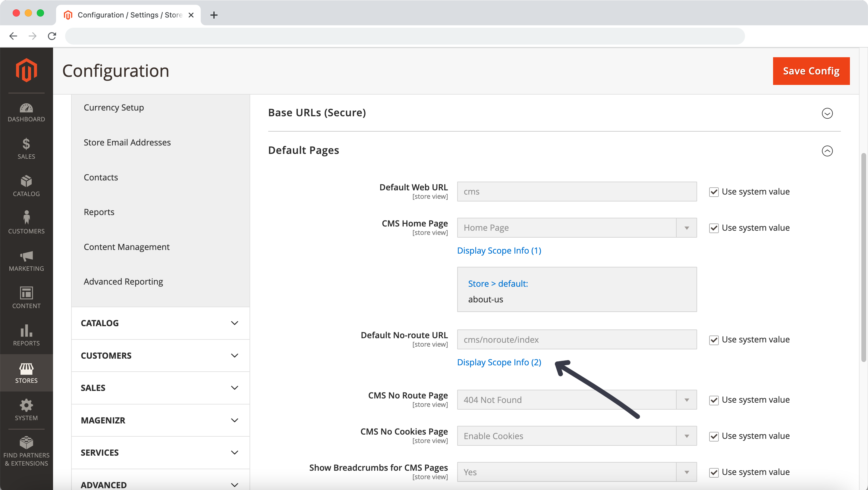This screenshot has height=490, width=868.
Task: Open the Sales menu icon
Action: pos(26,148)
